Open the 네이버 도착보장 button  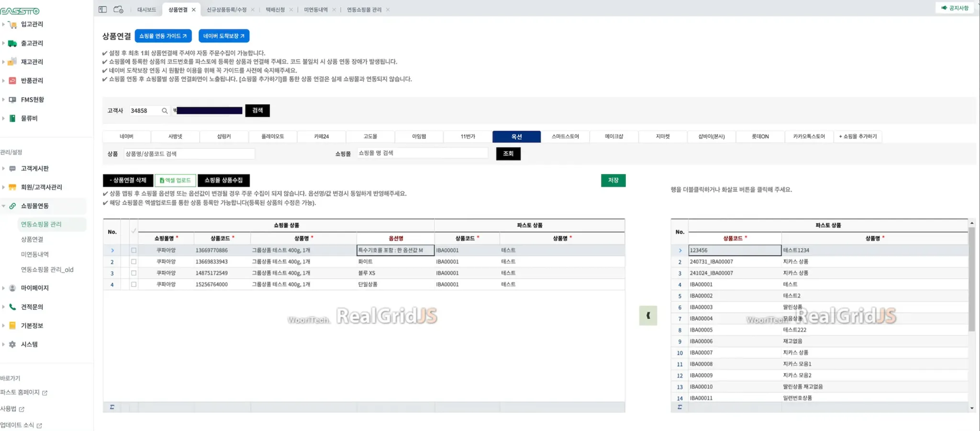pos(224,36)
